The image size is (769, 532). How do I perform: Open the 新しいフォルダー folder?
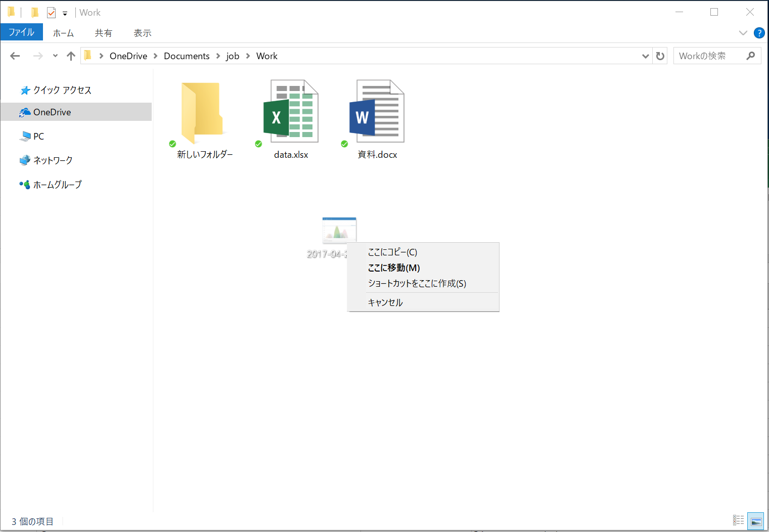[201, 111]
